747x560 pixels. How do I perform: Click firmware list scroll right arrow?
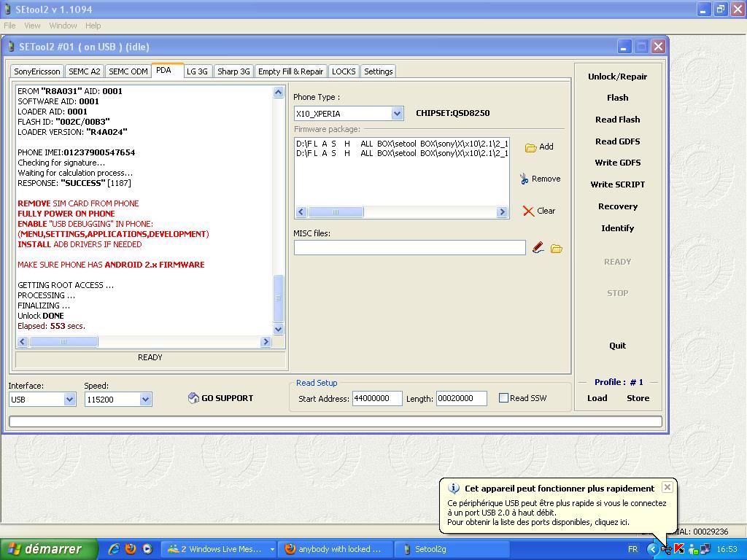click(x=502, y=212)
